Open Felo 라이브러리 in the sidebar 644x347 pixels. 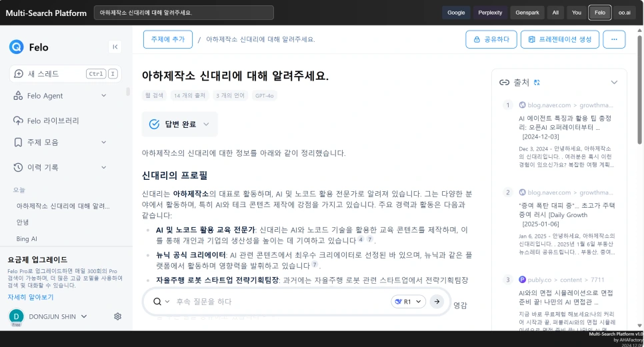pos(53,121)
